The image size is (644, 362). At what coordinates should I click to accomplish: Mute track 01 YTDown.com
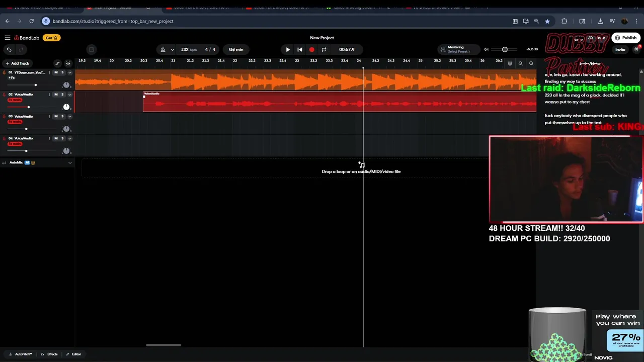click(56, 72)
